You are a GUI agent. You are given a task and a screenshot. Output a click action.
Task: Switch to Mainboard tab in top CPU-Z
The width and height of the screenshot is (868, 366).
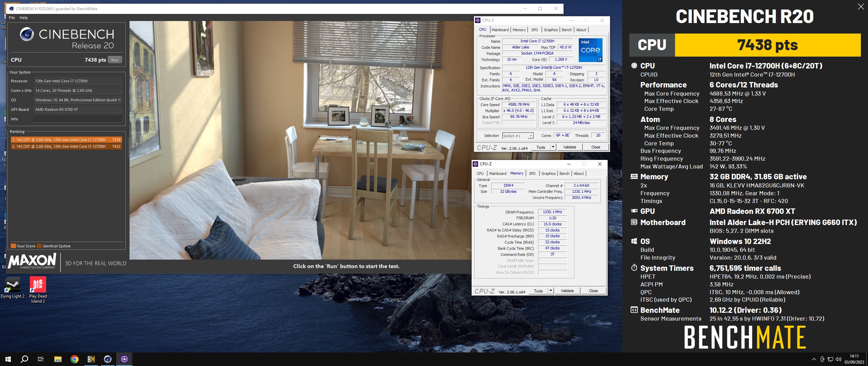500,30
